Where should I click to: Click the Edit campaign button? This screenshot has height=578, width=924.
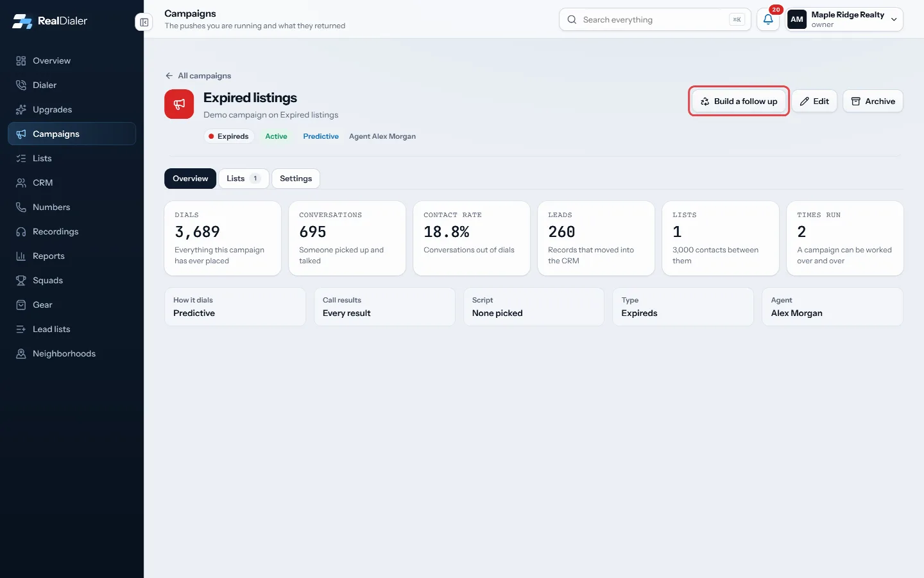814,101
